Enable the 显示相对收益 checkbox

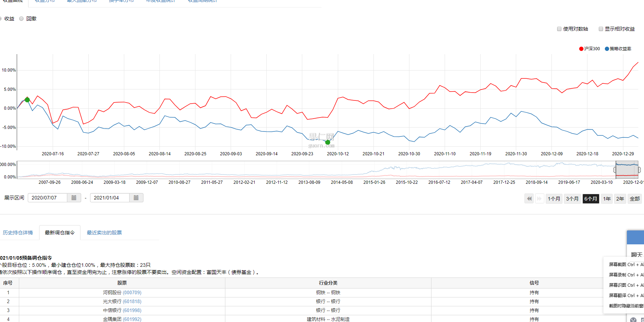coord(601,29)
